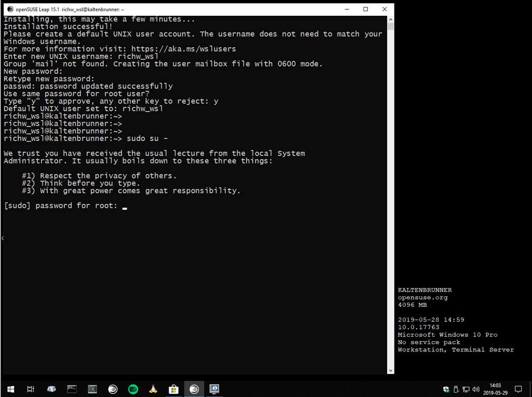Maximize the openSUSE Leap terminal window
Image resolution: width=532 pixels, height=397 pixels.
[365, 9]
